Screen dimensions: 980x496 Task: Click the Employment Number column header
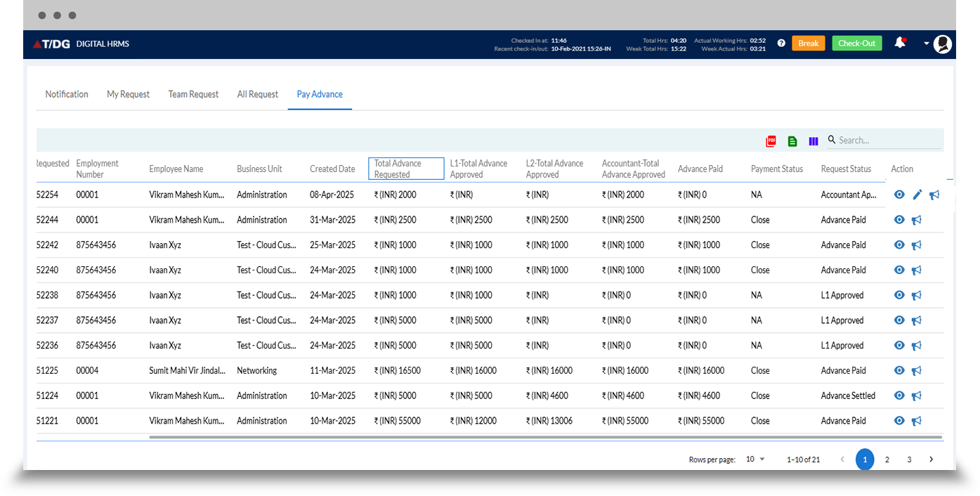point(97,169)
